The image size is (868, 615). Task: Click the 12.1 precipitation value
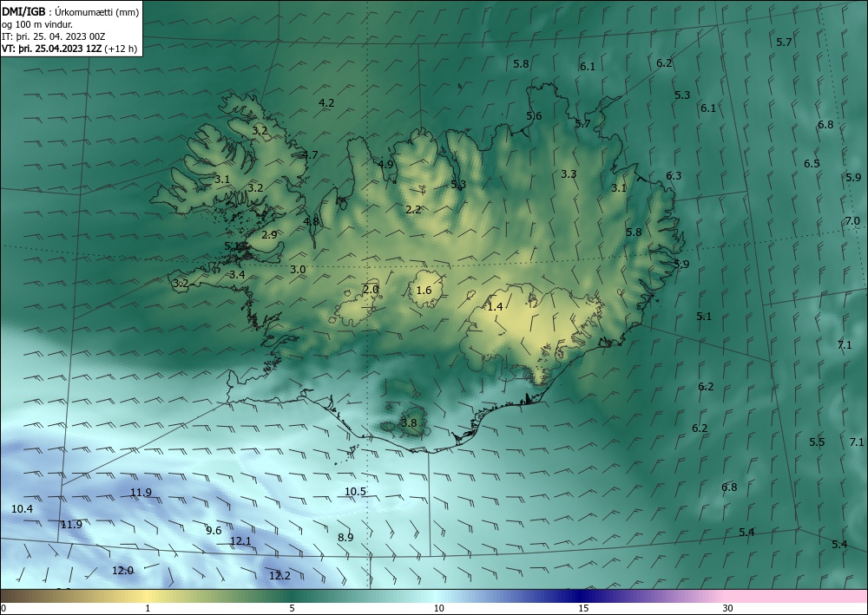pyautogui.click(x=240, y=541)
